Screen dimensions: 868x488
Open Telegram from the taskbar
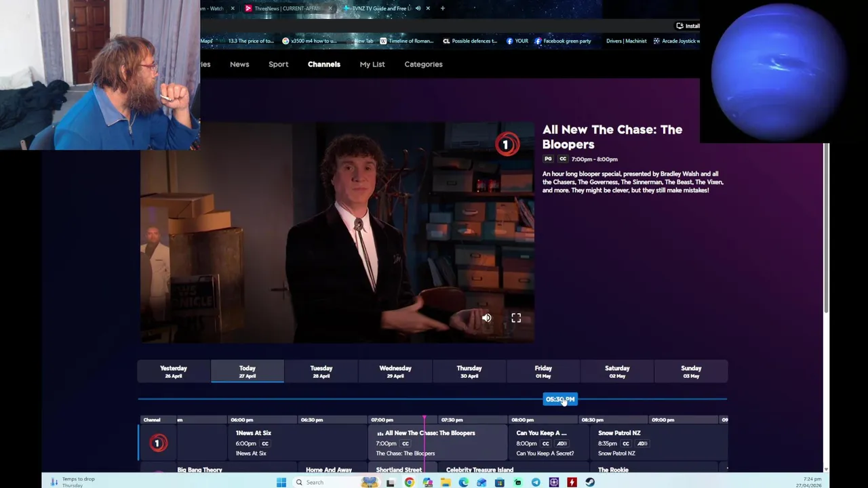536,483
